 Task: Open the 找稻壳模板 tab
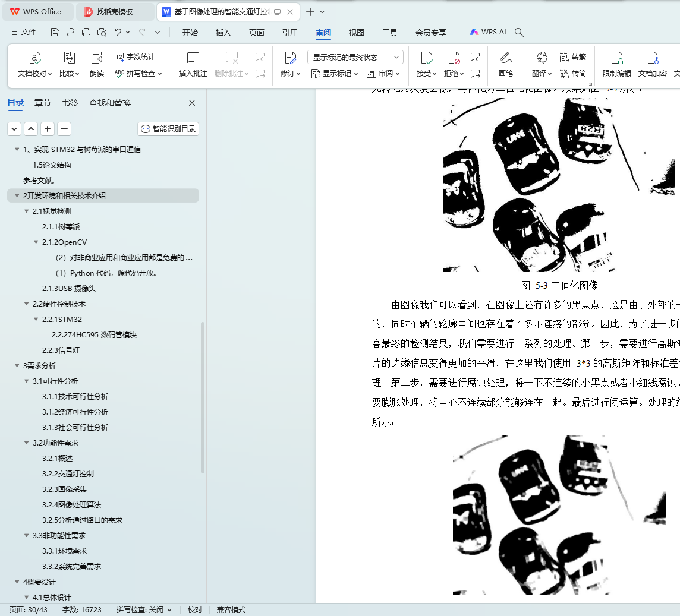(x=115, y=12)
